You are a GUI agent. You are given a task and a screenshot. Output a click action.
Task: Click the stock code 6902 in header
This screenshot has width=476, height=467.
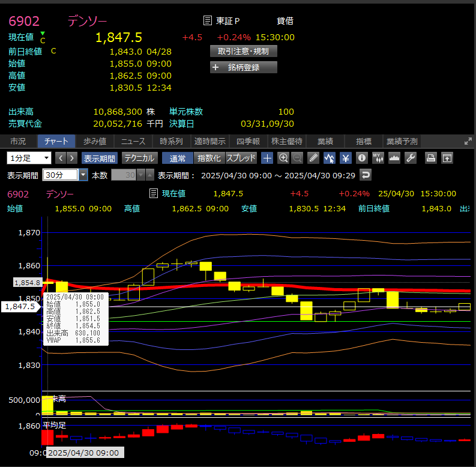click(x=24, y=21)
